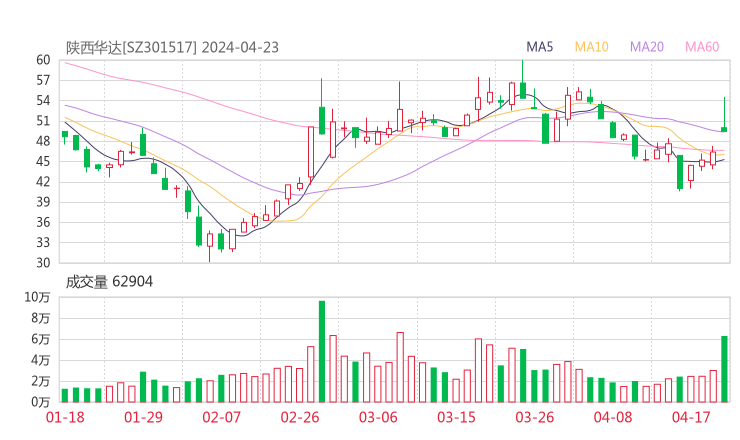Viewport: 740px width, 440px height.
Task: Click the MA10 legend label
Action: 591,47
